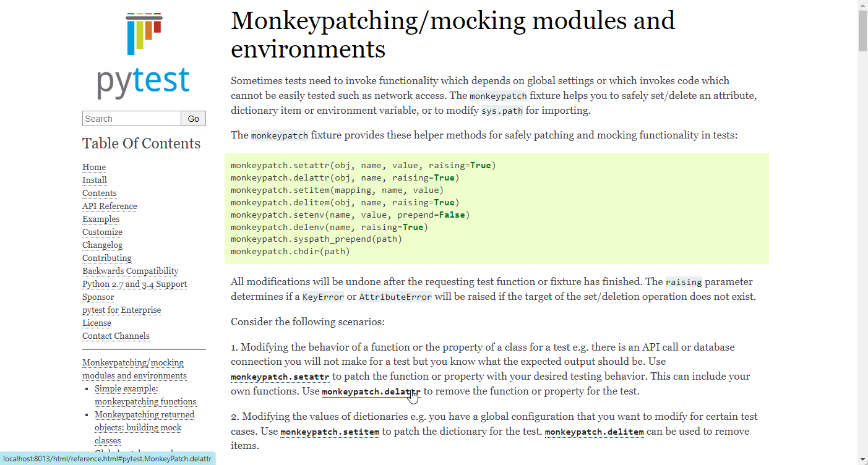Jump to Monkeypatching returned objects section
Image resolution: width=868 pixels, height=465 pixels.
(144, 427)
